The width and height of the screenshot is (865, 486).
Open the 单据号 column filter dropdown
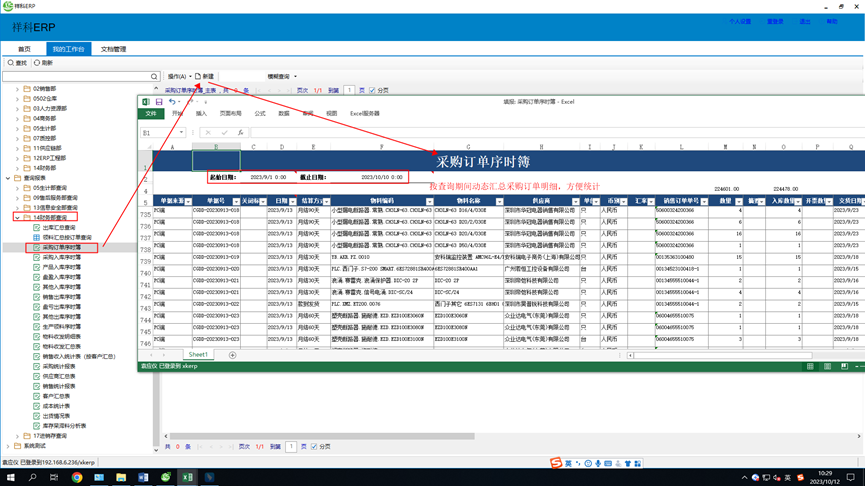[236, 202]
